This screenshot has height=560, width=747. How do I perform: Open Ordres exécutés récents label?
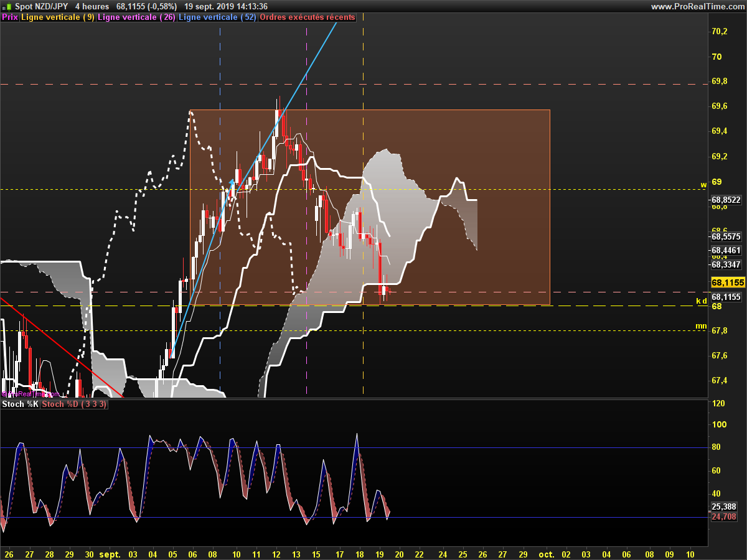click(307, 17)
